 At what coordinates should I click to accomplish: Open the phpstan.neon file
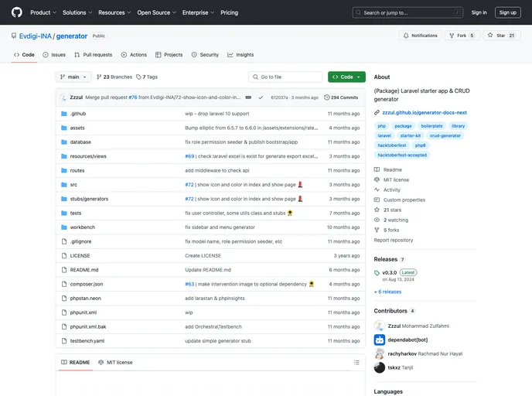click(86, 299)
